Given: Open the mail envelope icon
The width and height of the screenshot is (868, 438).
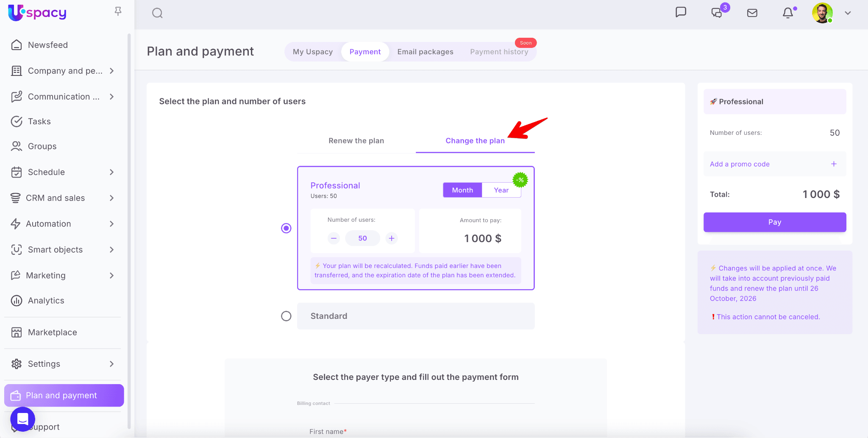Looking at the screenshot, I should click(752, 13).
